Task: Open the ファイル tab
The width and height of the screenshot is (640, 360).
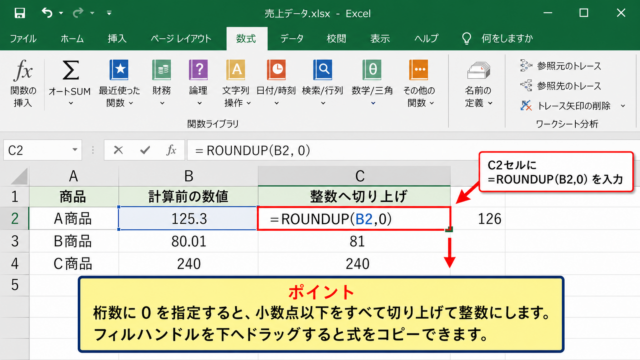Action: 23,38
